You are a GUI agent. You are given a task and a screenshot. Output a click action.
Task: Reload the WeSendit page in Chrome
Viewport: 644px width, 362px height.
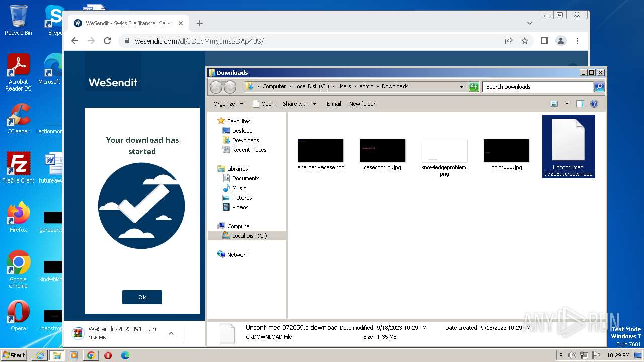coord(107,41)
